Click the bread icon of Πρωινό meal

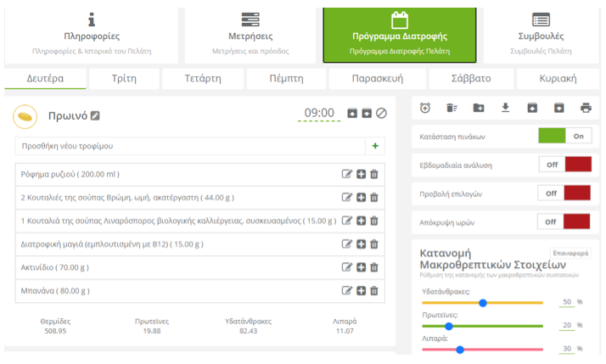25,116
